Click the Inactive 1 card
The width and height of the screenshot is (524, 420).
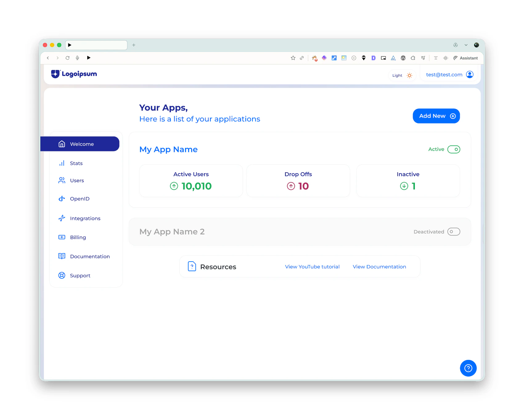pos(408,181)
